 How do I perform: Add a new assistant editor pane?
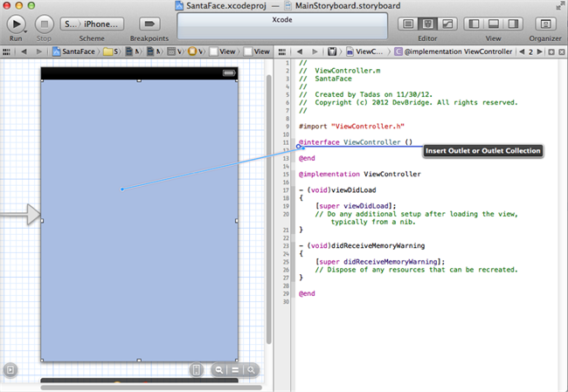(x=551, y=52)
